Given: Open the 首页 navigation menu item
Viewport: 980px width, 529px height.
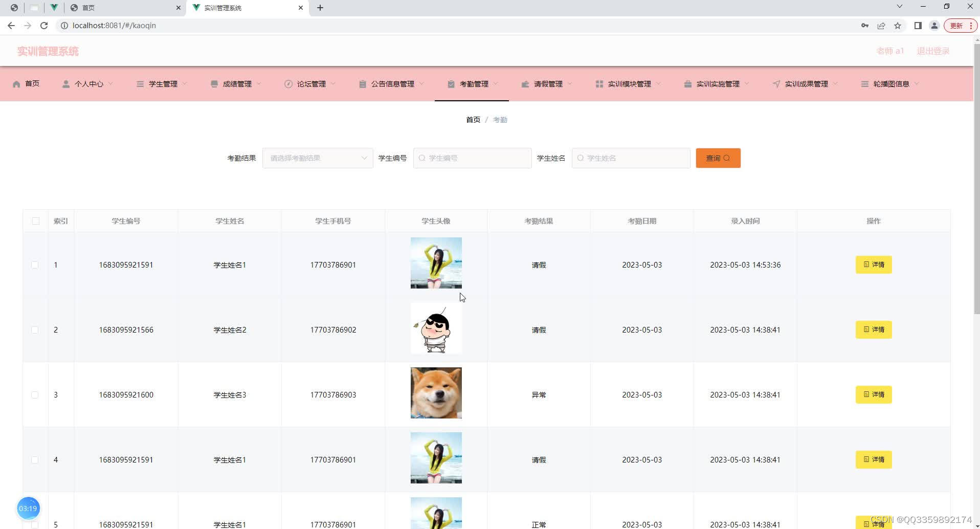Looking at the screenshot, I should coord(26,84).
